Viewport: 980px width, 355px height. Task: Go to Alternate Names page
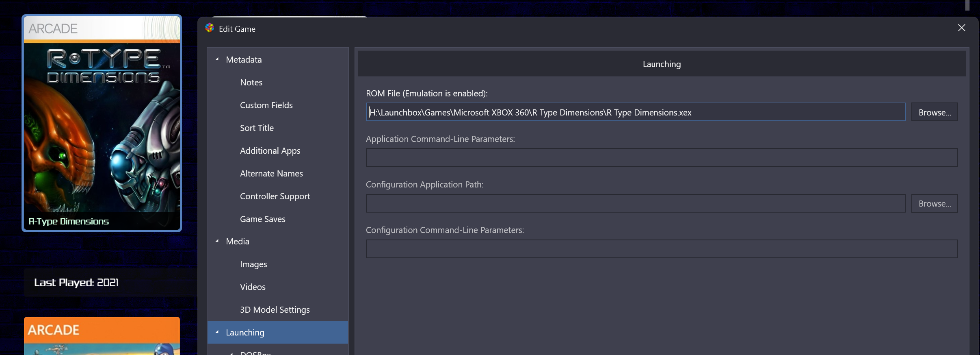point(271,173)
